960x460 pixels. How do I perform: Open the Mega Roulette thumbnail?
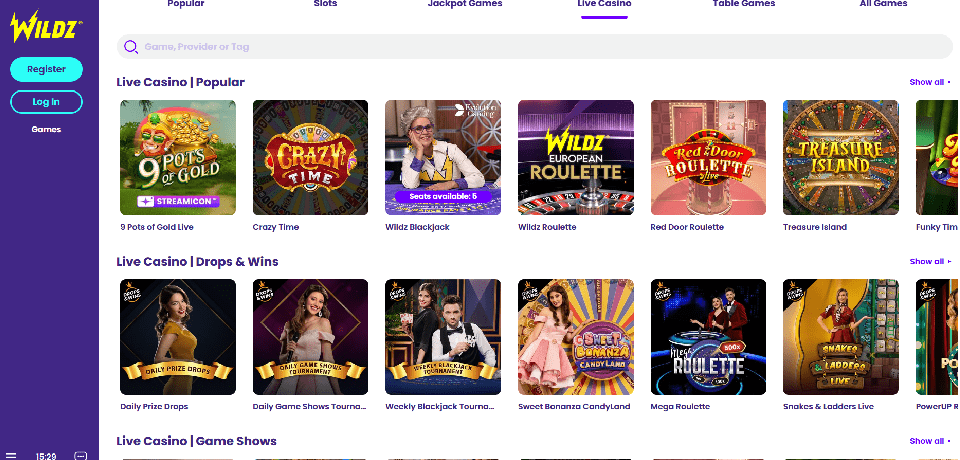(x=708, y=336)
